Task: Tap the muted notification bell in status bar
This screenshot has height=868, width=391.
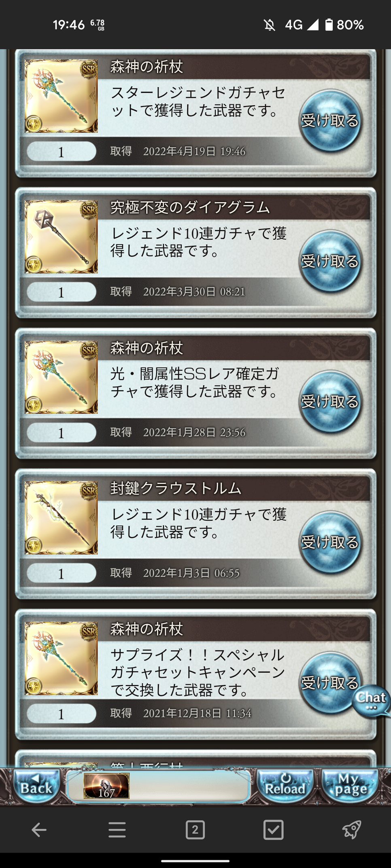Action: point(270,25)
